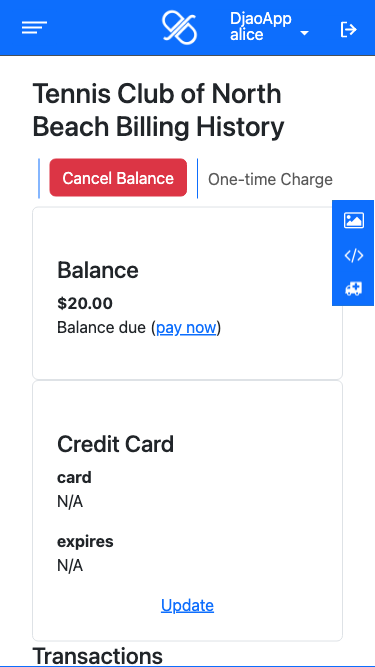
Task: Select the $20.00 balance amount
Action: (85, 304)
